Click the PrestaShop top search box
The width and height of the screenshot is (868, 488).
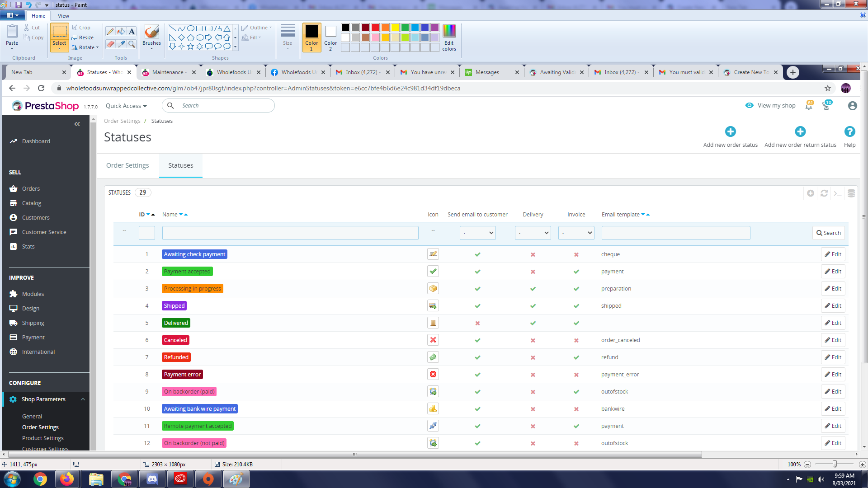pos(218,106)
